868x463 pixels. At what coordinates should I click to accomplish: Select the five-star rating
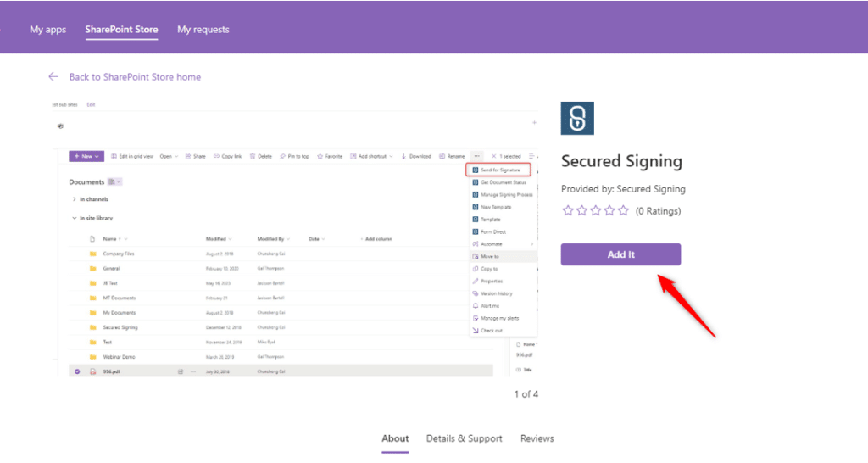(623, 210)
